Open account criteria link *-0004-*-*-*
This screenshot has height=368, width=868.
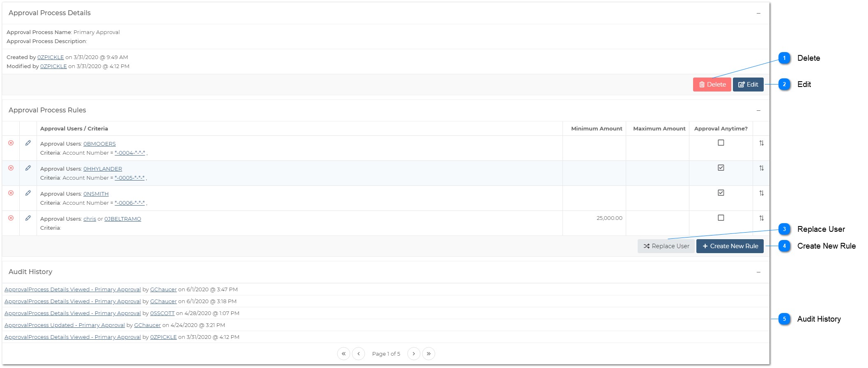[x=130, y=153]
